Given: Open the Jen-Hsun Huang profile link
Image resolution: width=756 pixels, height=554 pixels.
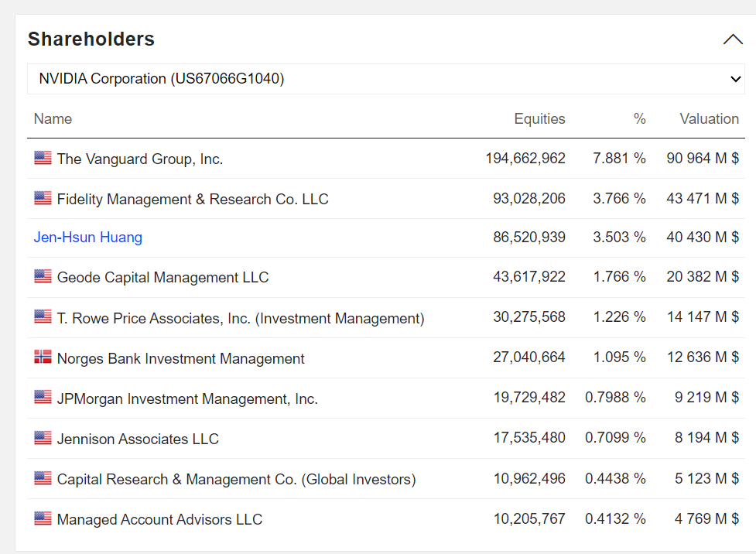Looking at the screenshot, I should [x=88, y=238].
